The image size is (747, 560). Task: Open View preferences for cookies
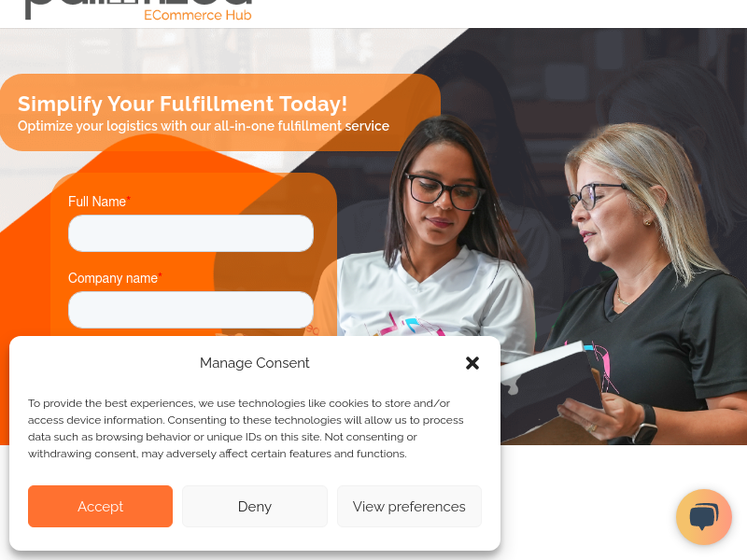point(409,506)
